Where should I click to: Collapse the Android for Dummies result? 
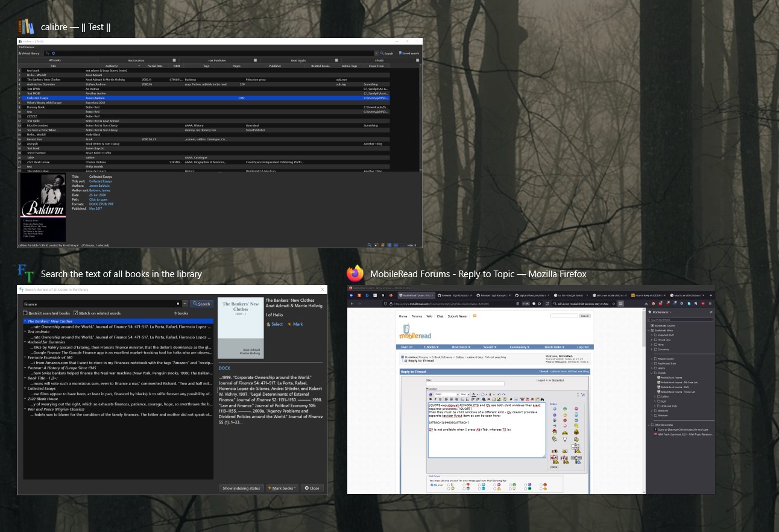25,342
